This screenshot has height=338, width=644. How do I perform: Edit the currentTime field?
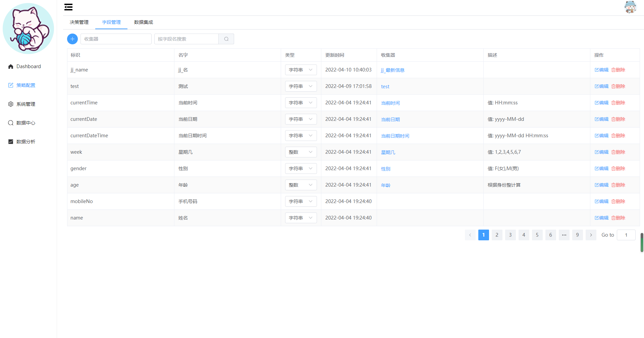[601, 103]
